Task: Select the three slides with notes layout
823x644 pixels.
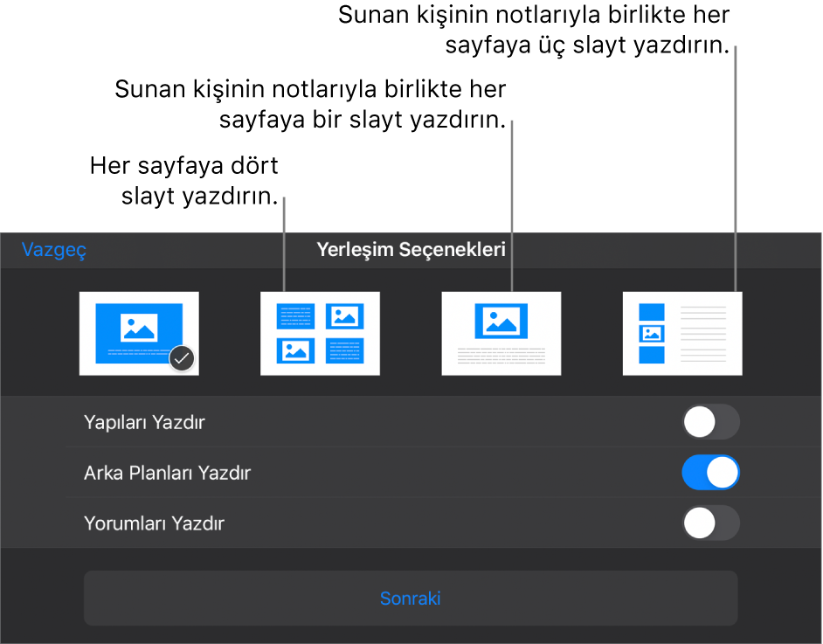Action: tap(682, 333)
